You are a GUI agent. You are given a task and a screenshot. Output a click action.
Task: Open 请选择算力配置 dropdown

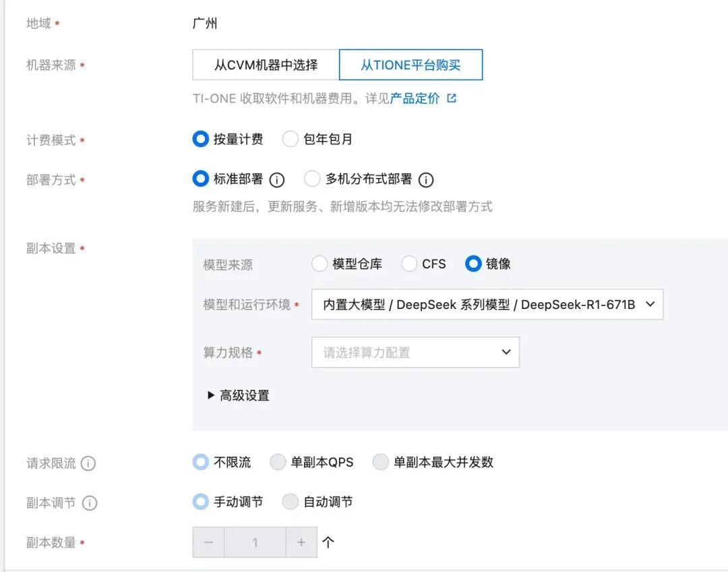pyautogui.click(x=415, y=352)
